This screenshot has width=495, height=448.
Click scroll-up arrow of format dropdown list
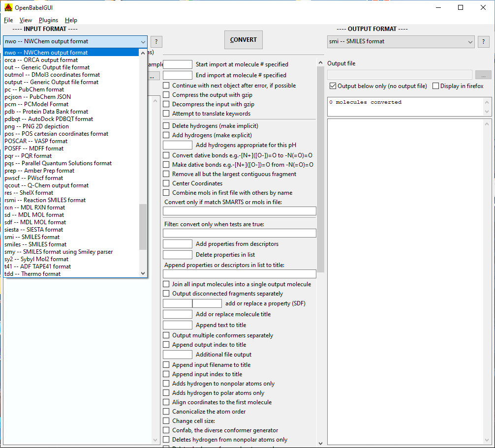(x=143, y=53)
